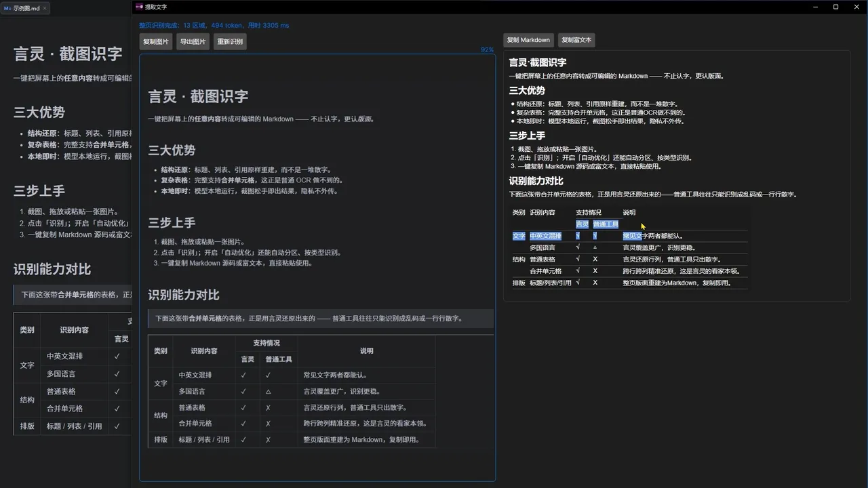This screenshot has height=488, width=868.
Task: Click the 复制图片 button
Action: (156, 41)
